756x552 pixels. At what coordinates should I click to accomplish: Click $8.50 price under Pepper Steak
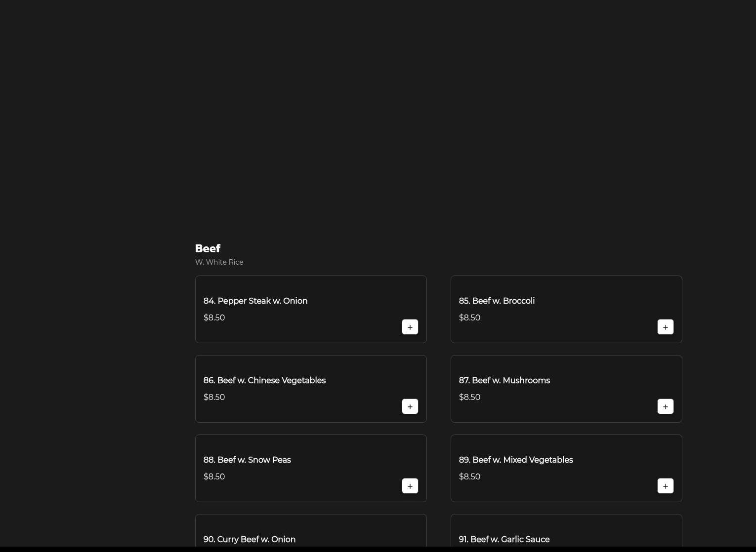click(x=214, y=317)
